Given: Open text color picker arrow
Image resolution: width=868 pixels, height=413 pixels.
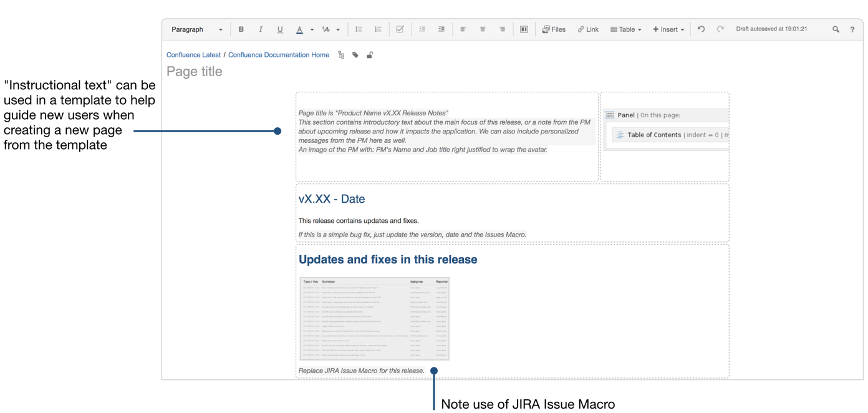Looking at the screenshot, I should pos(312,30).
